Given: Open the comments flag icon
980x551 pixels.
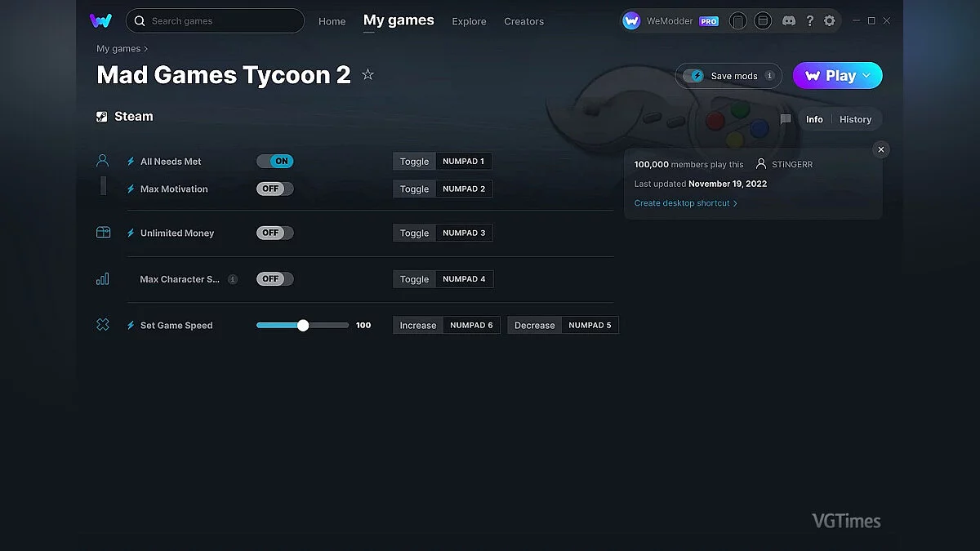Looking at the screenshot, I should 786,119.
